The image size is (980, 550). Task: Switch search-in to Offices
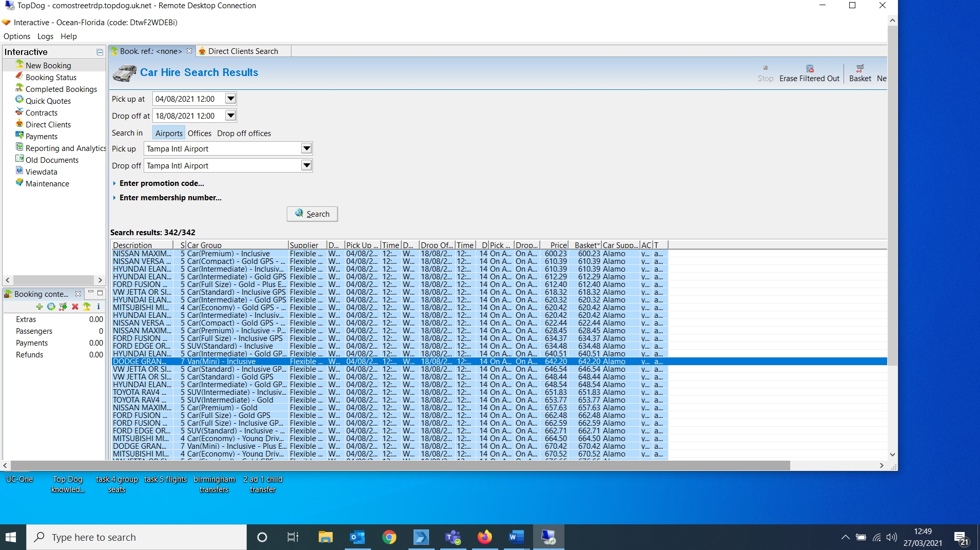click(x=199, y=133)
